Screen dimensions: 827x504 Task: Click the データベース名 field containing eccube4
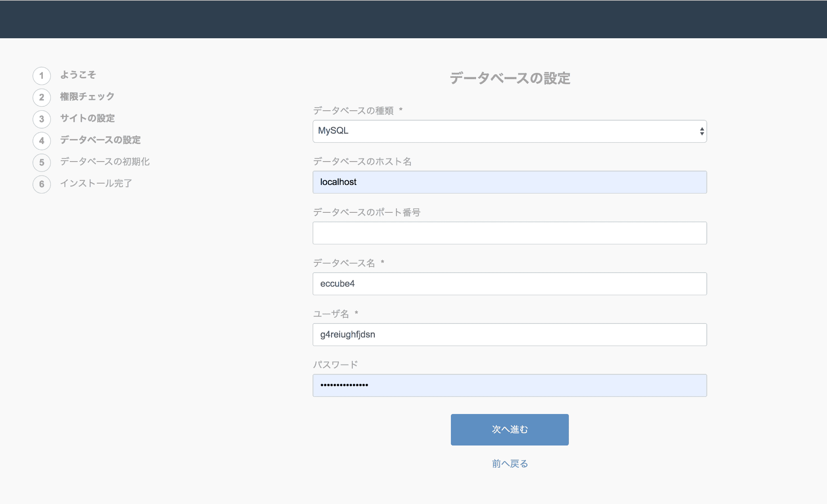click(509, 284)
